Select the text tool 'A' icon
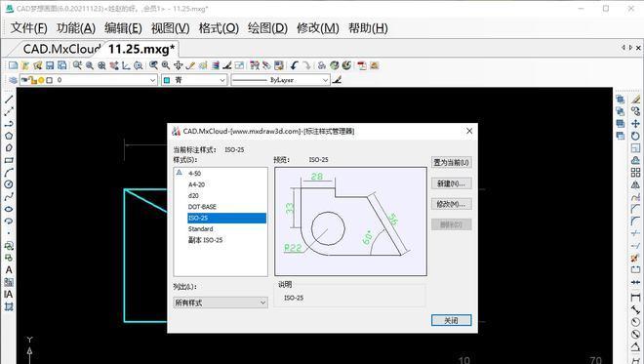644x364 pixels. [x=9, y=270]
